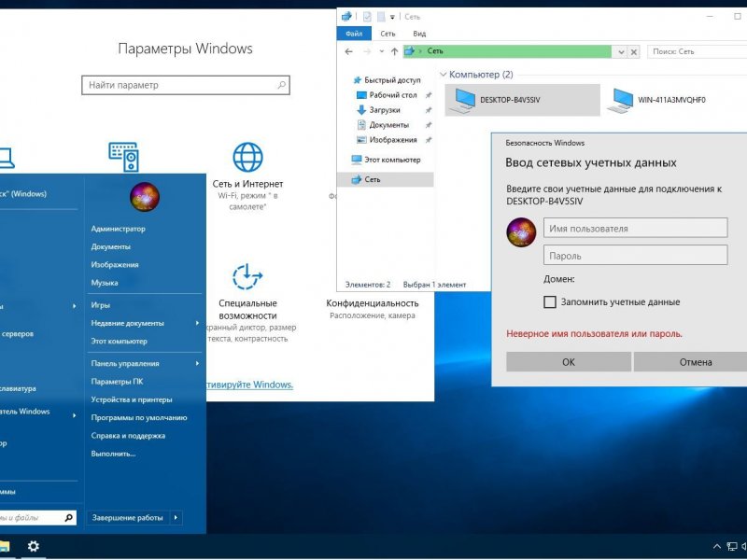This screenshot has width=747, height=560.
Task: Show hidden tray icons chevron
Action: pyautogui.click(x=716, y=547)
